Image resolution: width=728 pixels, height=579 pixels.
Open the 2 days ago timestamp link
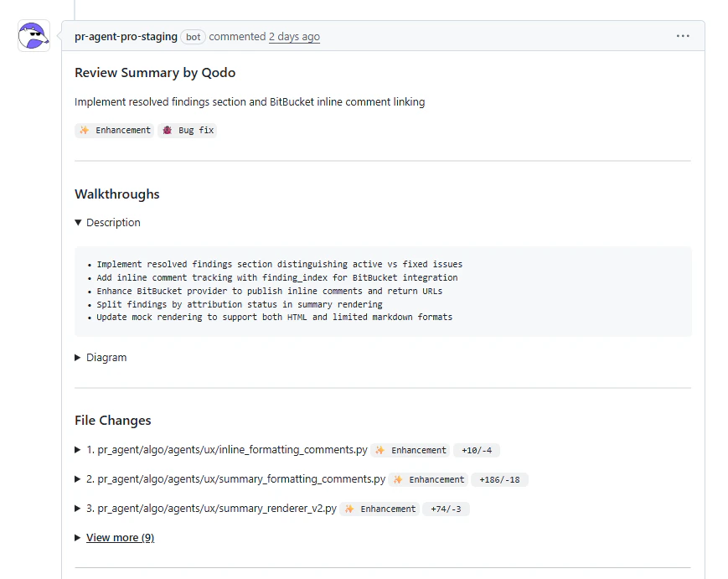tap(294, 36)
